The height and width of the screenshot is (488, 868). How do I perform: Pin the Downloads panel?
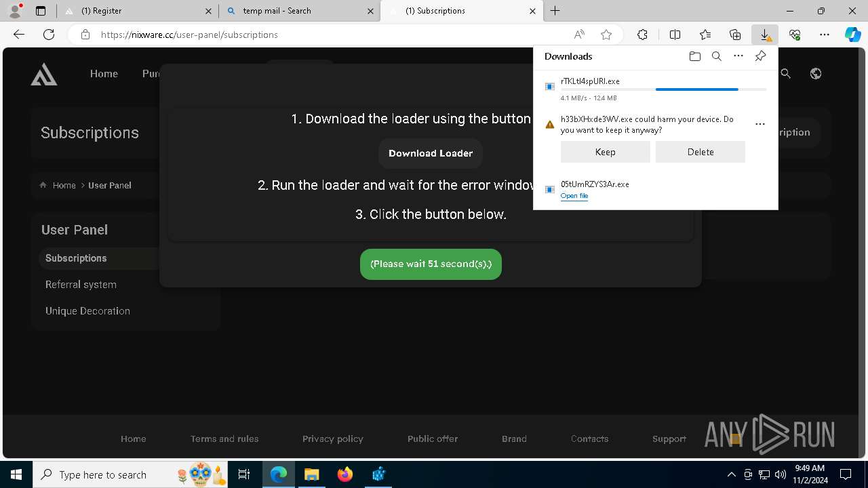coord(760,56)
